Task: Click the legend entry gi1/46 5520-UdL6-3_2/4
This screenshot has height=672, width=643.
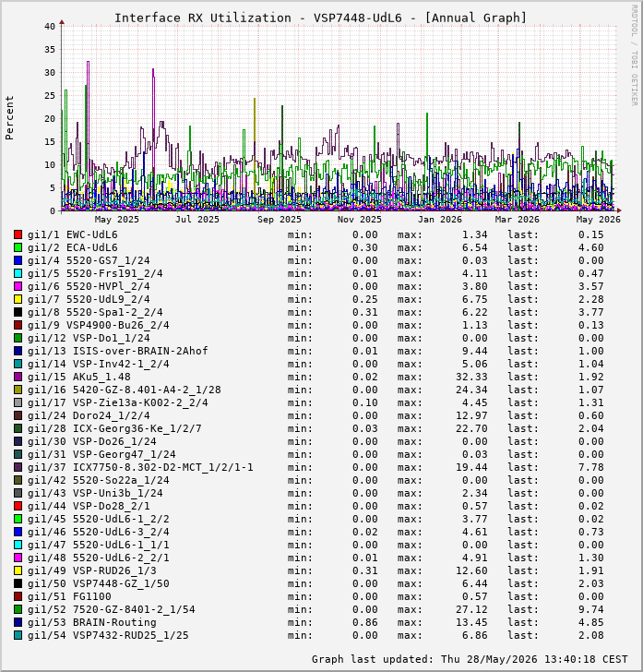Action: (x=99, y=532)
